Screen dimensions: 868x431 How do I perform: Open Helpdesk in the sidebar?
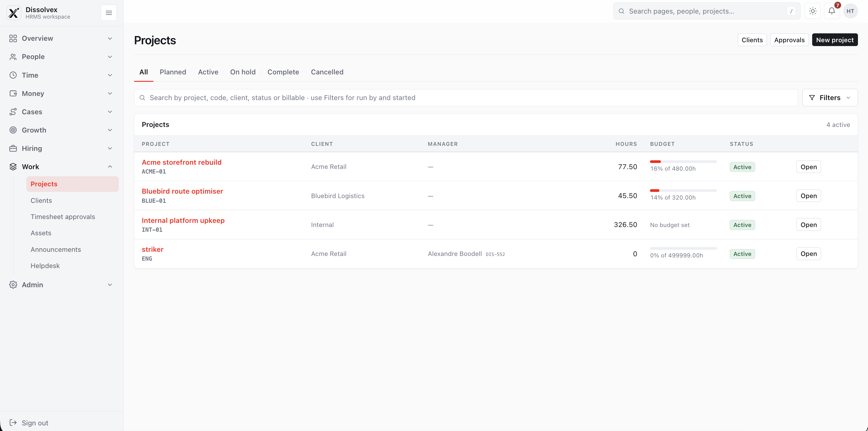[72, 266]
